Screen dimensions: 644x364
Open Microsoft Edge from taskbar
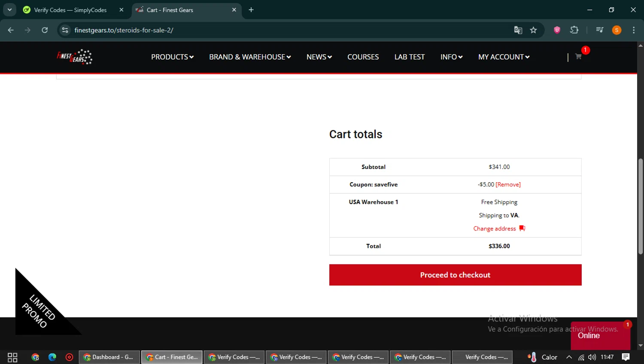52,357
